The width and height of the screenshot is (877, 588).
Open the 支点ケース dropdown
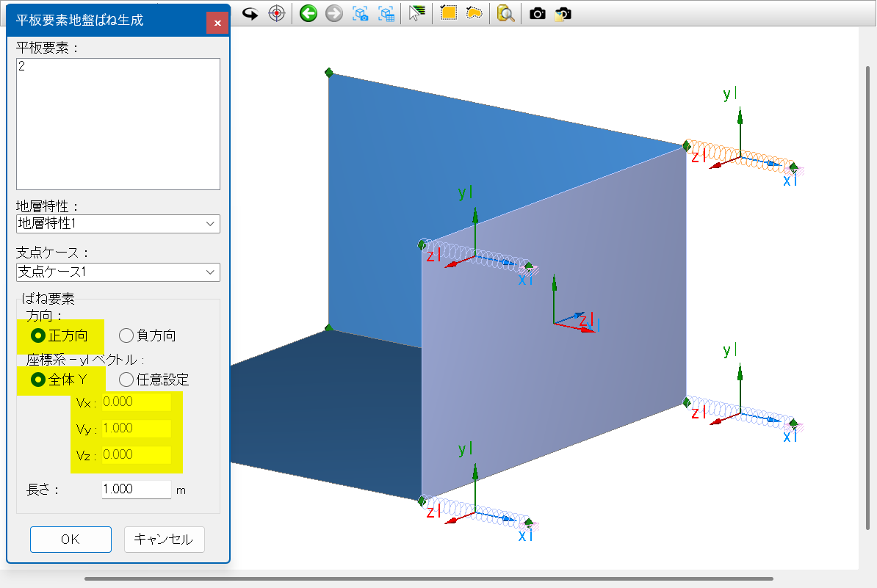pyautogui.click(x=118, y=272)
